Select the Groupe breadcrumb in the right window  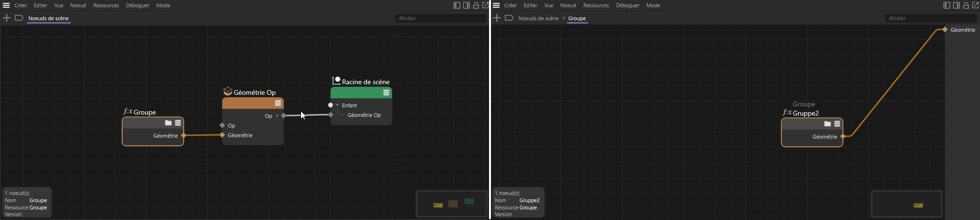pos(577,18)
